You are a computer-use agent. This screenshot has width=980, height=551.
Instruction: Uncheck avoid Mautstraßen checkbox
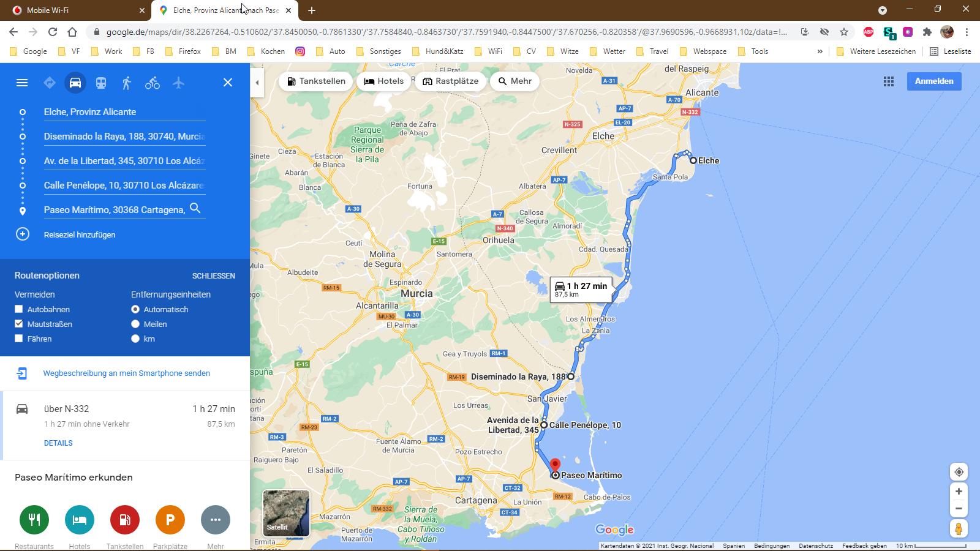(x=19, y=324)
